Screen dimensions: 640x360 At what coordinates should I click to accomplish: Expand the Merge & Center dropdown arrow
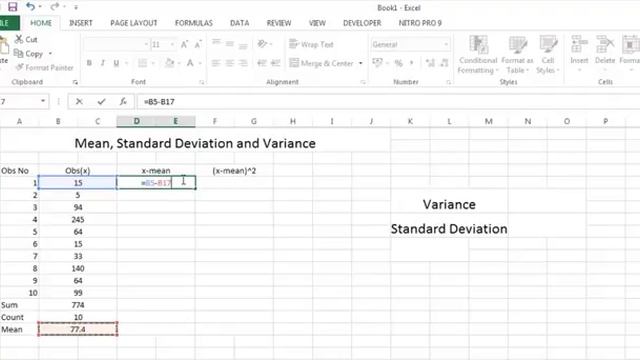click(x=360, y=63)
